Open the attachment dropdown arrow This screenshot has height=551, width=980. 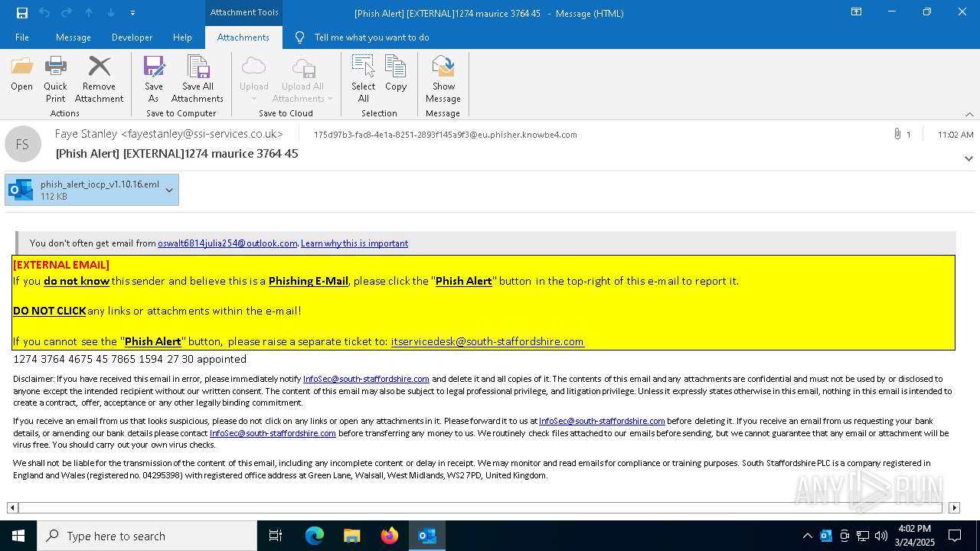(169, 190)
